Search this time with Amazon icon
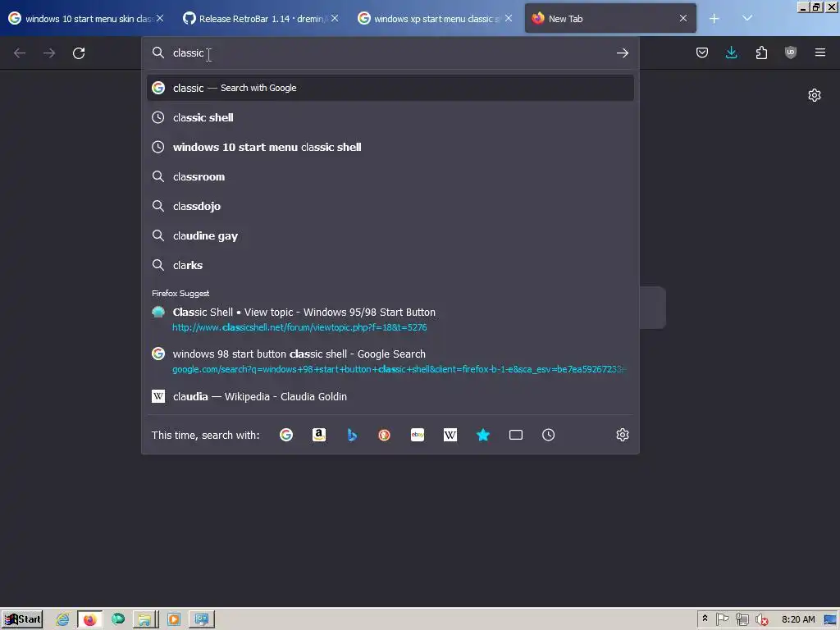 click(x=319, y=435)
